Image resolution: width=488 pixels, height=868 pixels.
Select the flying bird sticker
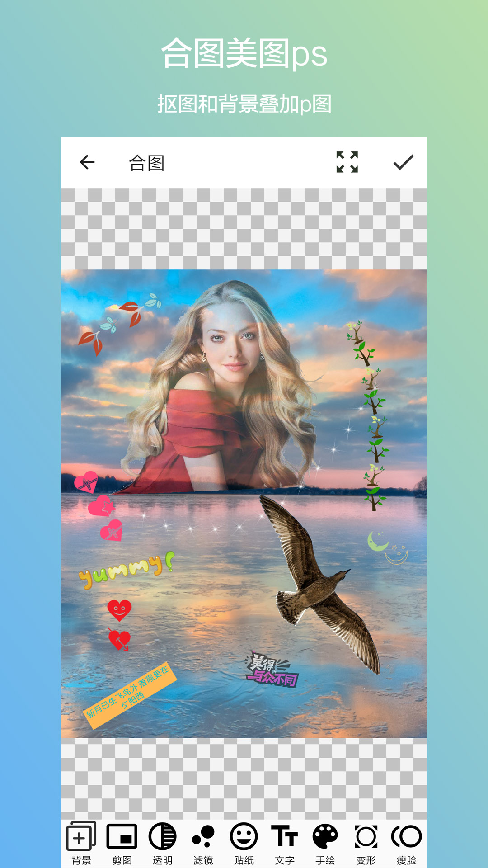click(316, 583)
